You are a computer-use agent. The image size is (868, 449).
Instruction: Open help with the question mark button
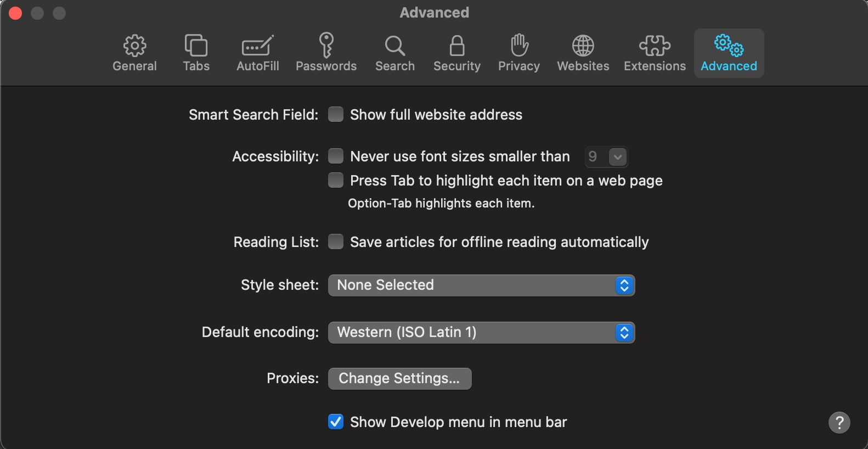839,423
